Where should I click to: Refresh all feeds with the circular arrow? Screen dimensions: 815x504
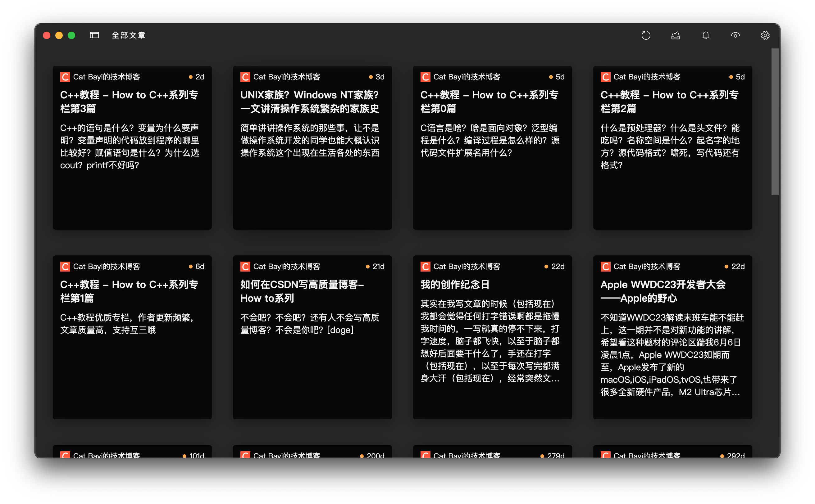tap(645, 35)
